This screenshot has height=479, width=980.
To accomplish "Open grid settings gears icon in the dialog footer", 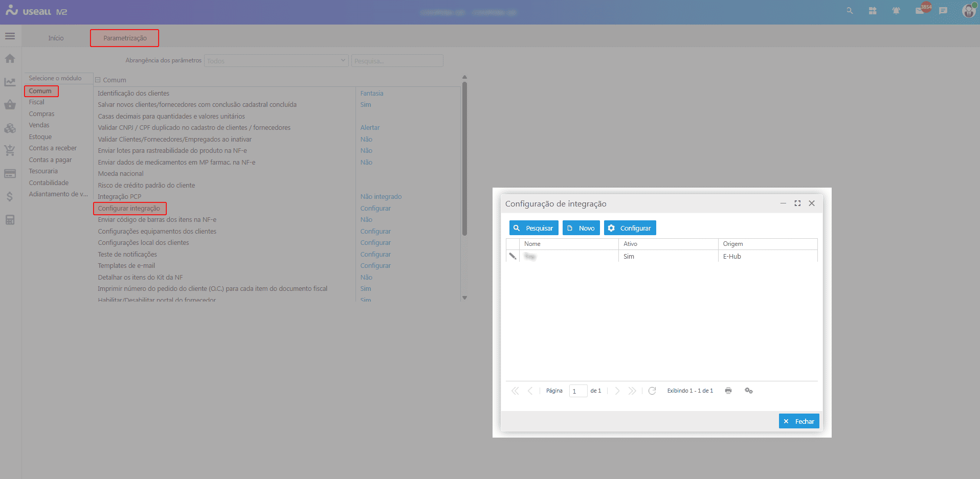I will point(749,391).
